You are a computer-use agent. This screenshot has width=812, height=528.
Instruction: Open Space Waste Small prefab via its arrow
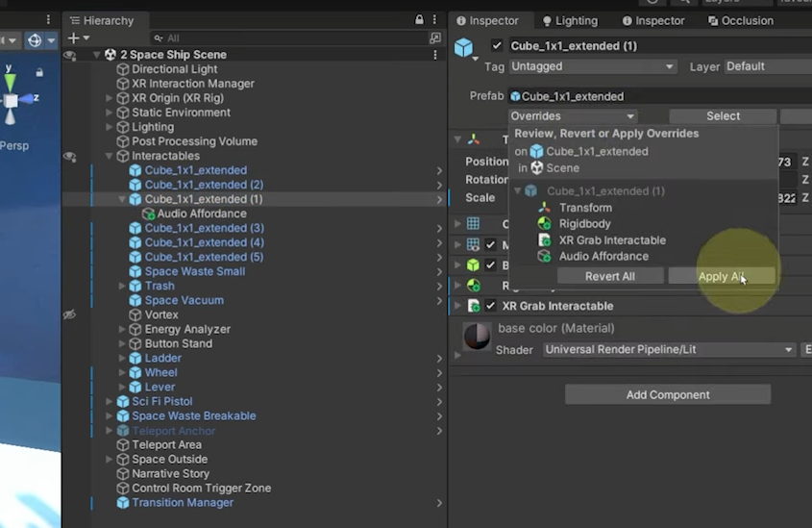[x=439, y=271]
